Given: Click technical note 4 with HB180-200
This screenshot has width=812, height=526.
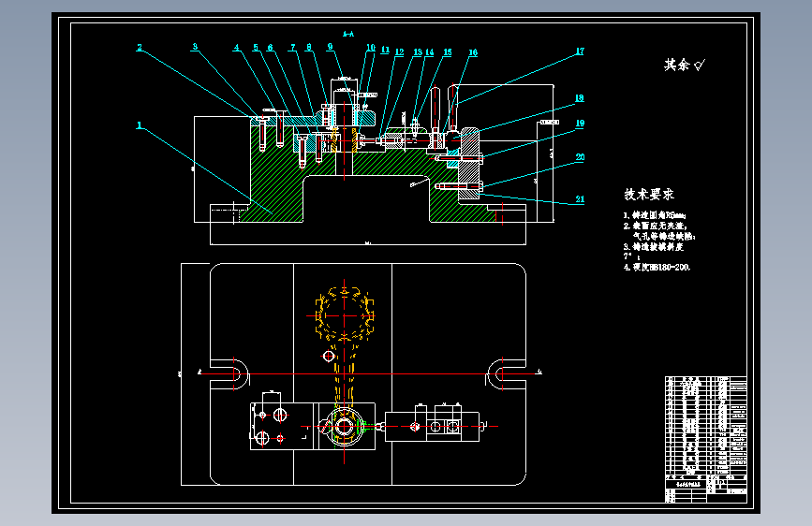Looking at the screenshot, I should coord(657,267).
